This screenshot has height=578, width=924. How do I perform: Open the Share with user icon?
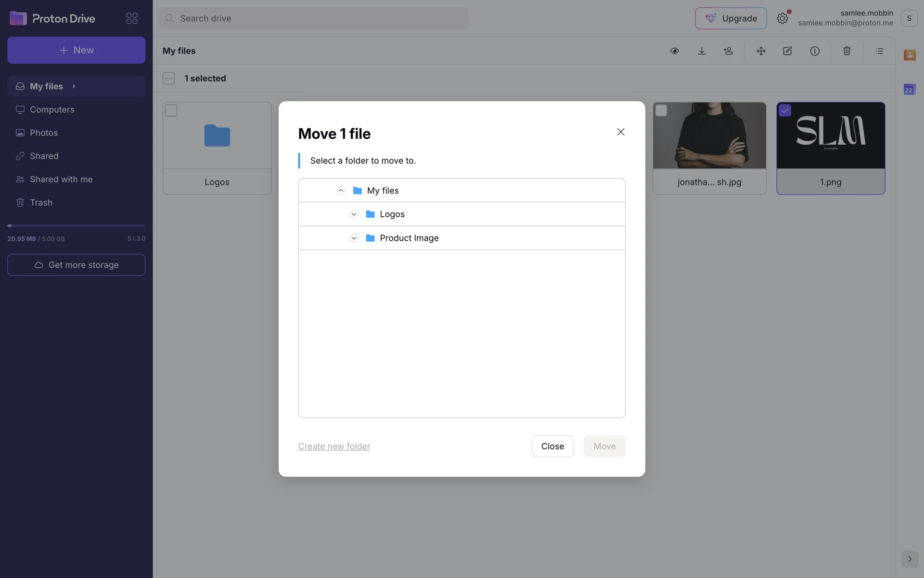pyautogui.click(x=728, y=51)
